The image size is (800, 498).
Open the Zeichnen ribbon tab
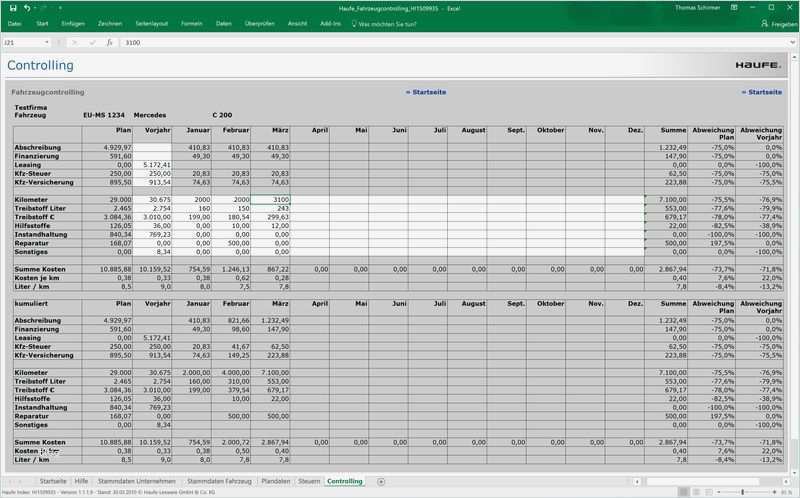click(110, 24)
